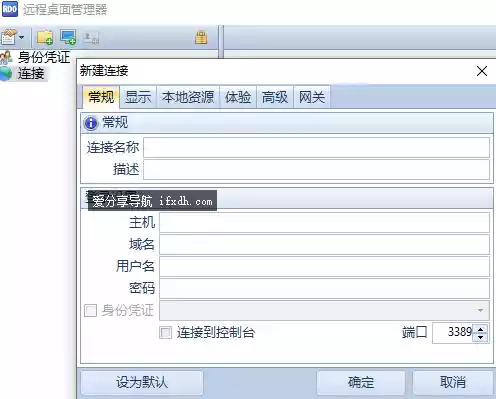
Task: Click the 设为默认 button
Action: click(x=142, y=382)
